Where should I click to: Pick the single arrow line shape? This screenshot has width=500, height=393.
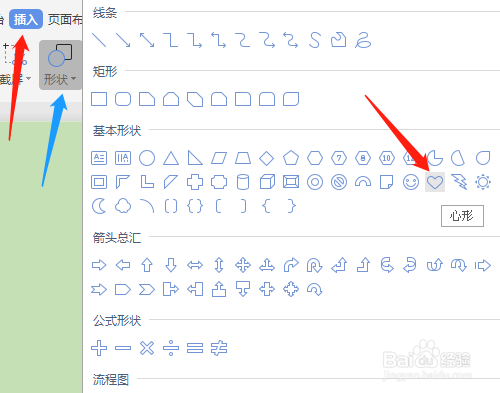tap(123, 40)
